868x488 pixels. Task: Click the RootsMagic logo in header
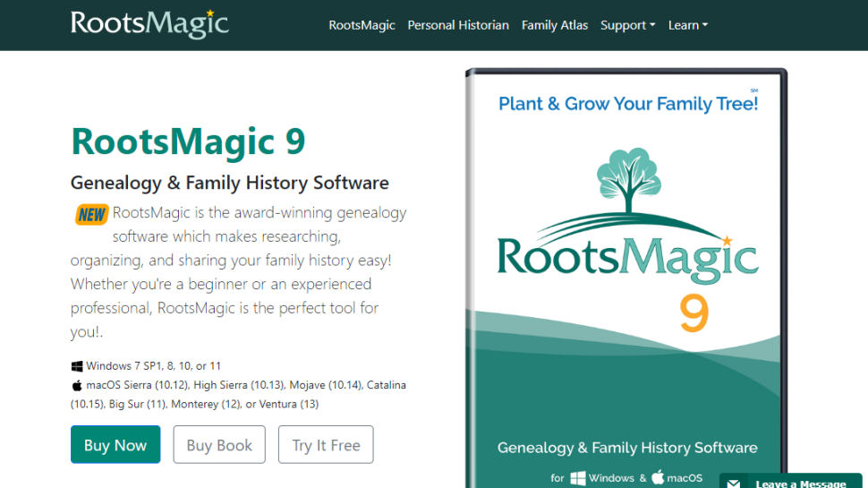pyautogui.click(x=149, y=24)
